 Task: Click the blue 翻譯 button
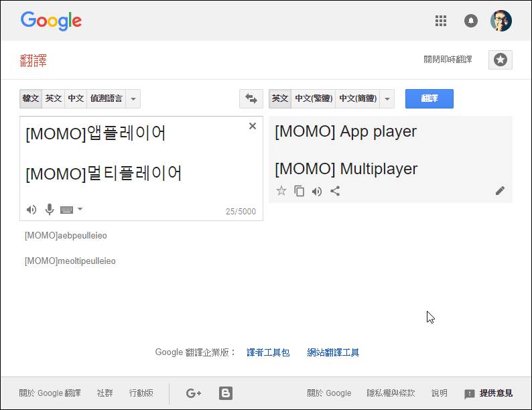pyautogui.click(x=429, y=98)
